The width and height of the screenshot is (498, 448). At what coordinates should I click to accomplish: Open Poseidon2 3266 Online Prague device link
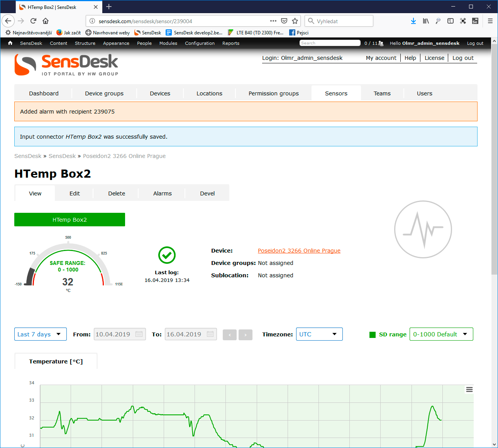tap(299, 251)
